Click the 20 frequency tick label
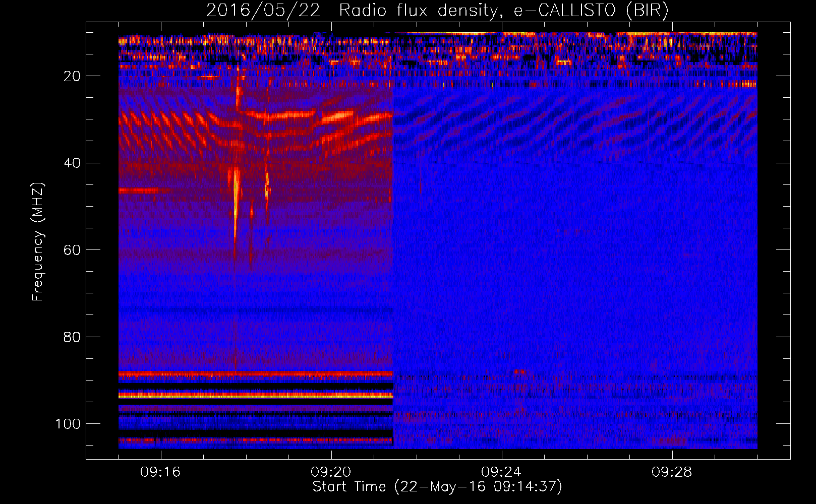Image resolution: width=816 pixels, height=504 pixels. [72, 76]
